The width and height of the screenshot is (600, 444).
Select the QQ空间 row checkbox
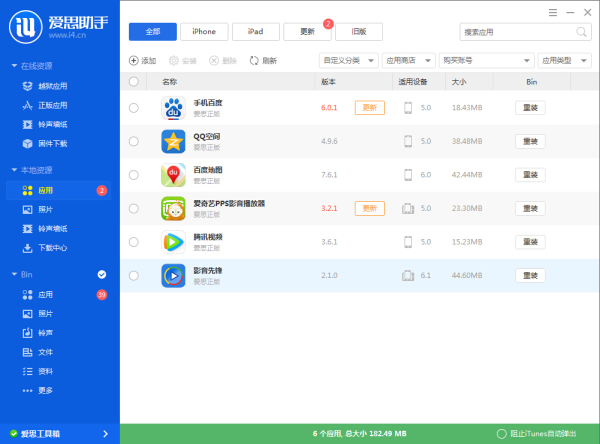(x=134, y=141)
